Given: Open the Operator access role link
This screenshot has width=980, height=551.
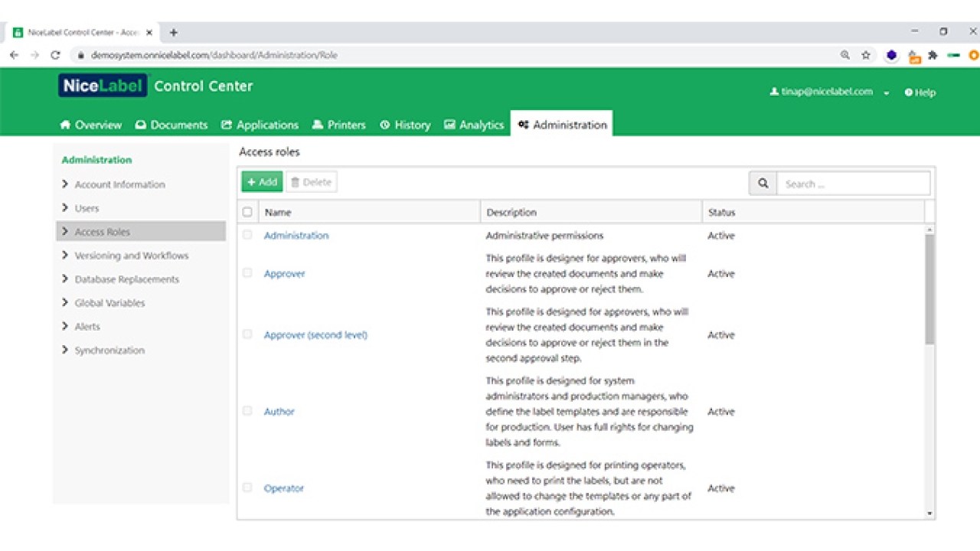Looking at the screenshot, I should [x=283, y=487].
